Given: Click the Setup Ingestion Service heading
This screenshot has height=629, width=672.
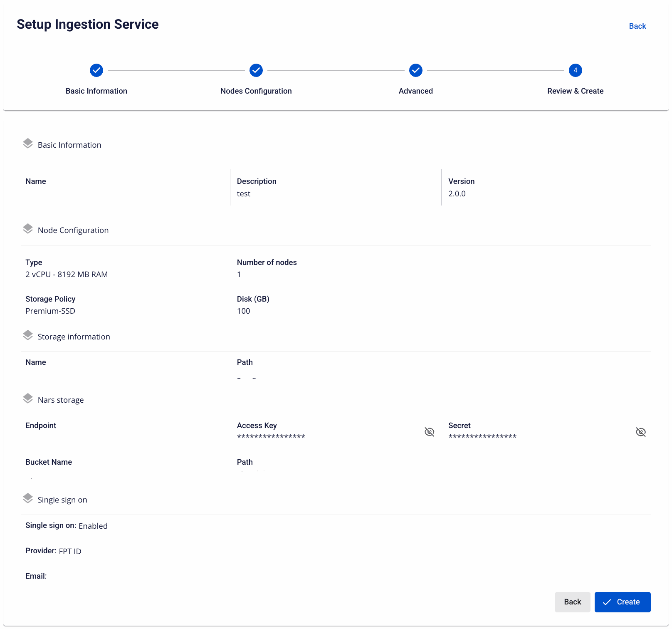Looking at the screenshot, I should (88, 25).
